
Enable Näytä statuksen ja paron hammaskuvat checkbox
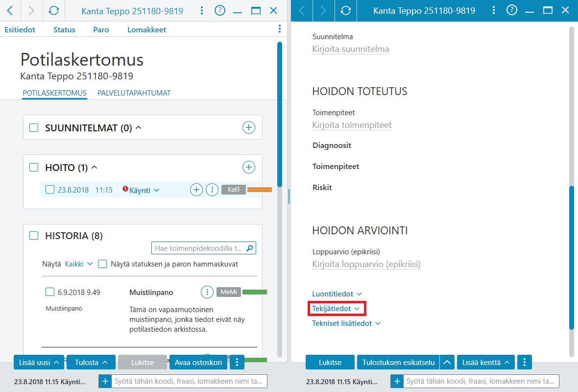tap(102, 264)
